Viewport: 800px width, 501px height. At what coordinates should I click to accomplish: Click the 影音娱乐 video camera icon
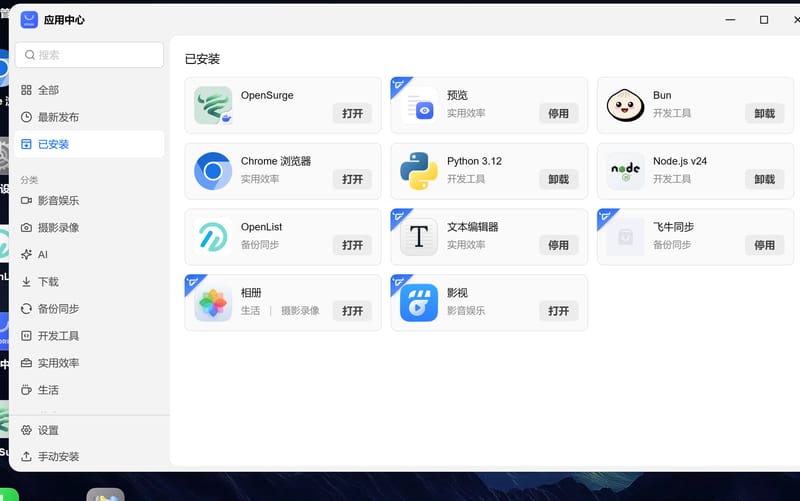coord(27,201)
